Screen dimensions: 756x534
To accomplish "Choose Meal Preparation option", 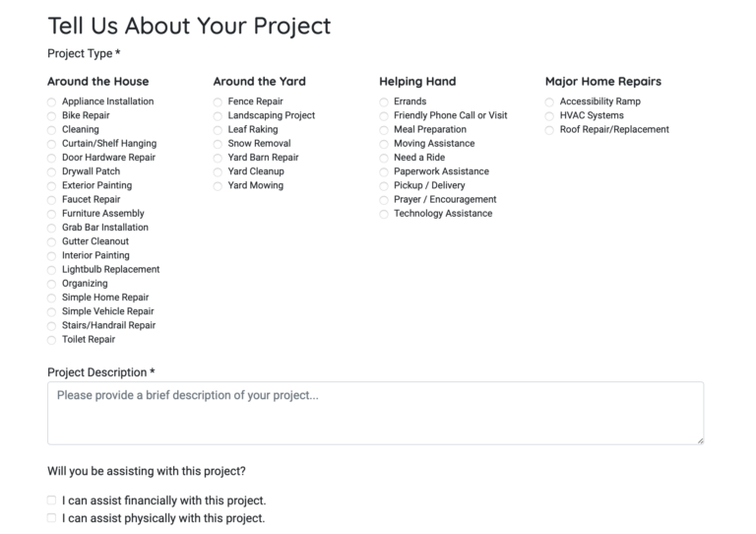I will tap(384, 130).
